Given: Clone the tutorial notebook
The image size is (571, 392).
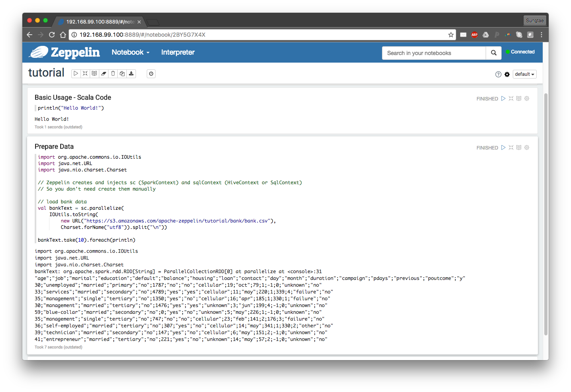Looking at the screenshot, I should [122, 74].
